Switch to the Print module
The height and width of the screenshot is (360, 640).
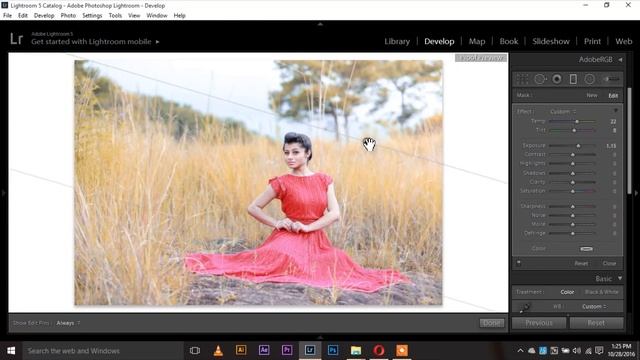coord(592,41)
